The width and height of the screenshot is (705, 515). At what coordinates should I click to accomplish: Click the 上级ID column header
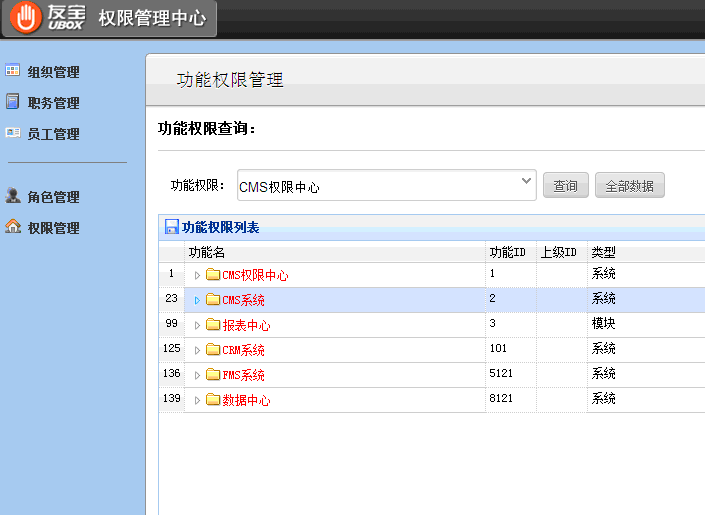[x=562, y=252]
